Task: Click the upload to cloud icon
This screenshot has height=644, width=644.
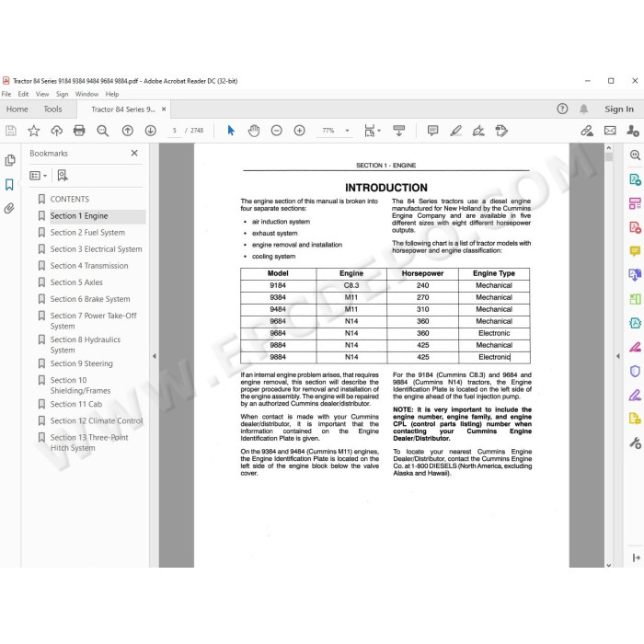Action: tap(57, 131)
